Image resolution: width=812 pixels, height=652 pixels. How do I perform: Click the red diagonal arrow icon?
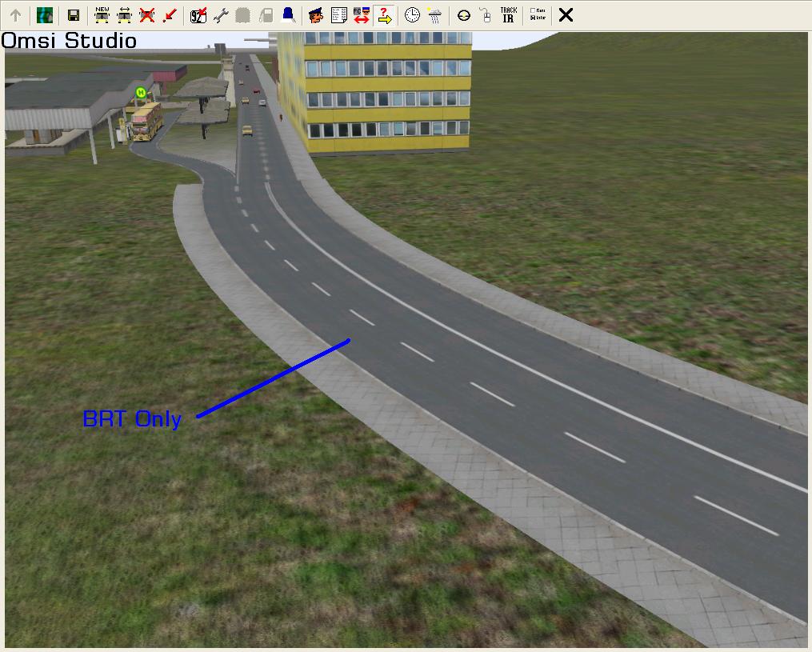[169, 15]
